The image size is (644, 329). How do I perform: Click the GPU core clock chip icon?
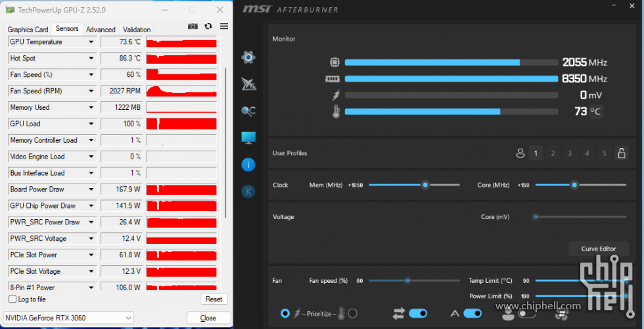click(334, 63)
